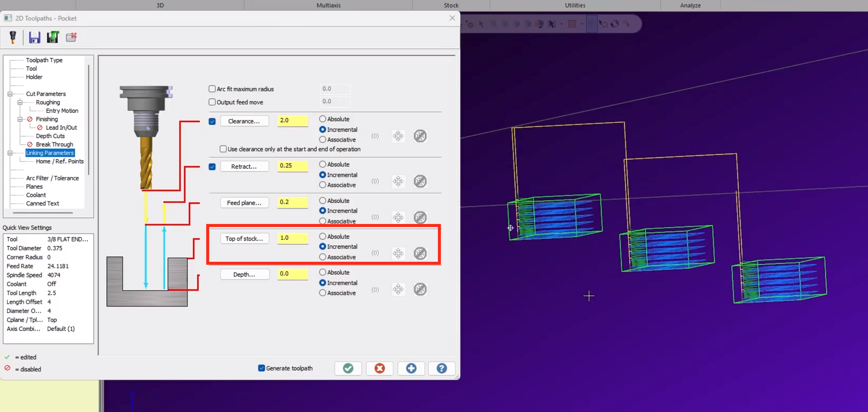Enable Arc fit maximum radius checkbox
Viewport: 868px width, 412px height.
pyautogui.click(x=212, y=88)
